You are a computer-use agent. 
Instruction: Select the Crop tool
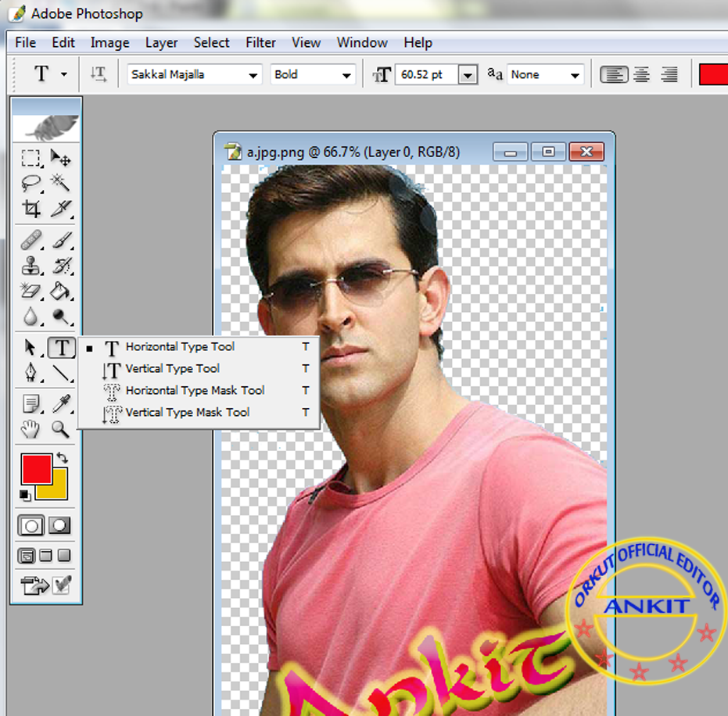pos(31,209)
